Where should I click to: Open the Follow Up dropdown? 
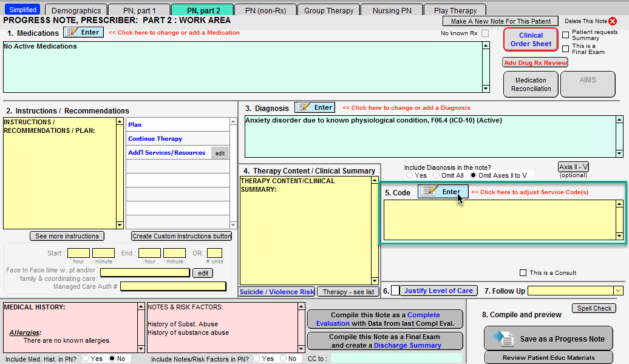[x=618, y=291]
